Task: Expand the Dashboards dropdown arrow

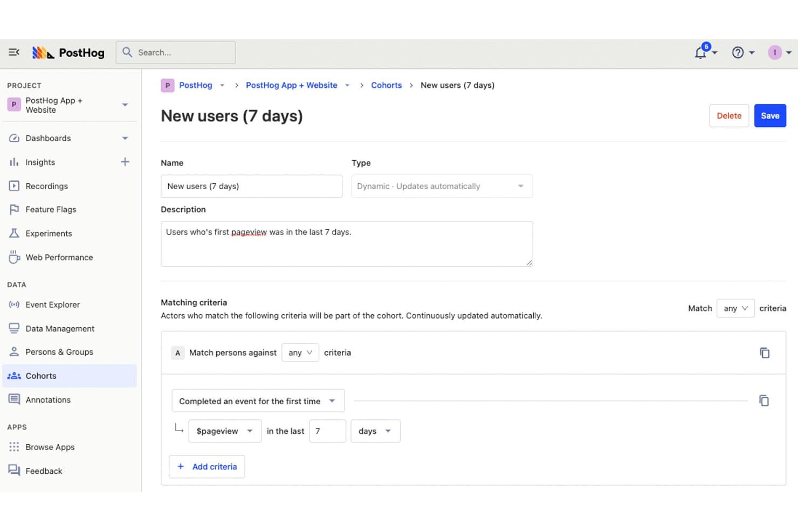Action: (125, 138)
